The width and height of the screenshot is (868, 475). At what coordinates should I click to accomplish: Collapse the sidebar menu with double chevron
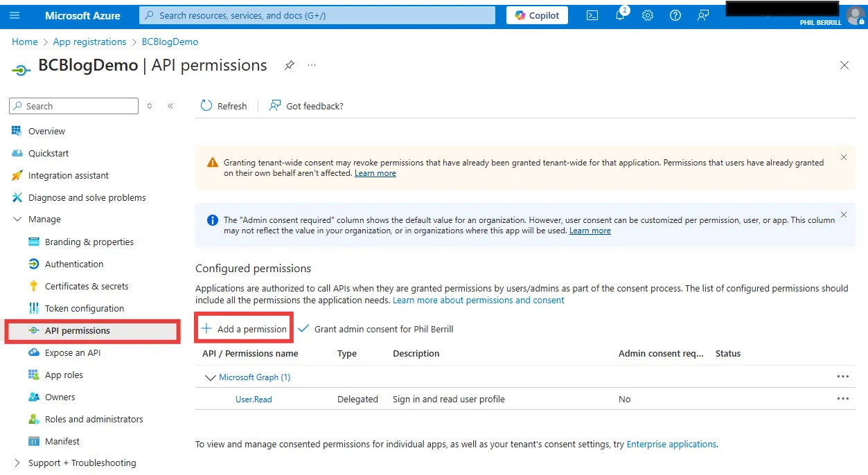170,106
